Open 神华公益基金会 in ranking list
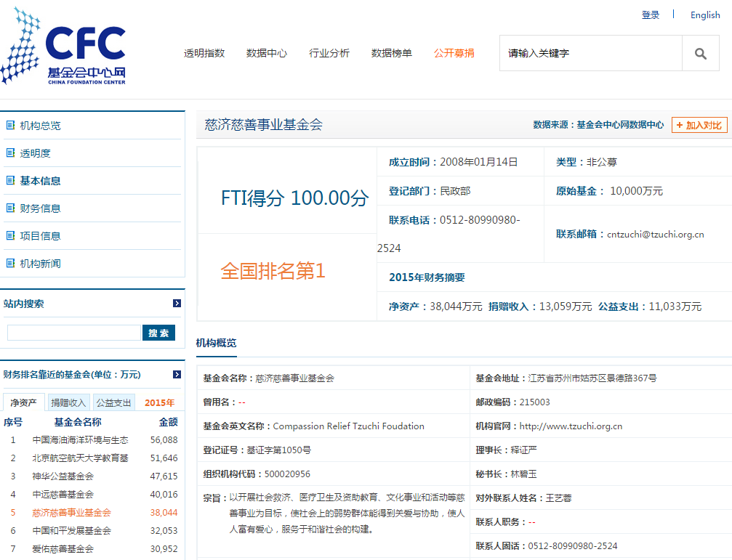Viewport: 732px width, 560px height. 63,476
